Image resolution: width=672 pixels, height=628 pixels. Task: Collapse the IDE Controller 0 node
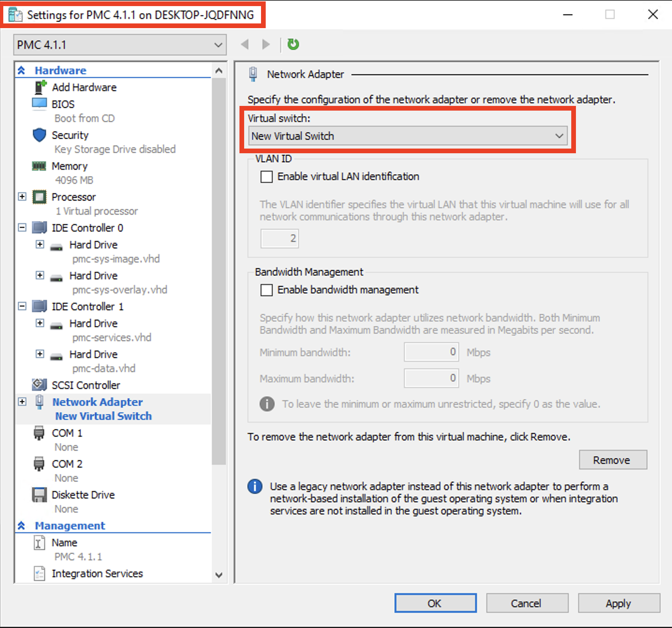click(x=22, y=227)
